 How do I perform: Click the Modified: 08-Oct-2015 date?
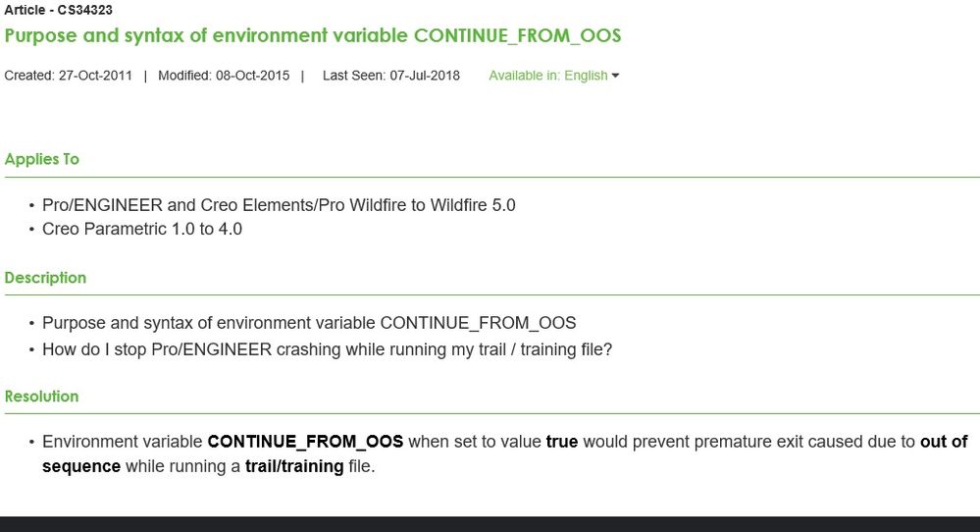click(224, 76)
